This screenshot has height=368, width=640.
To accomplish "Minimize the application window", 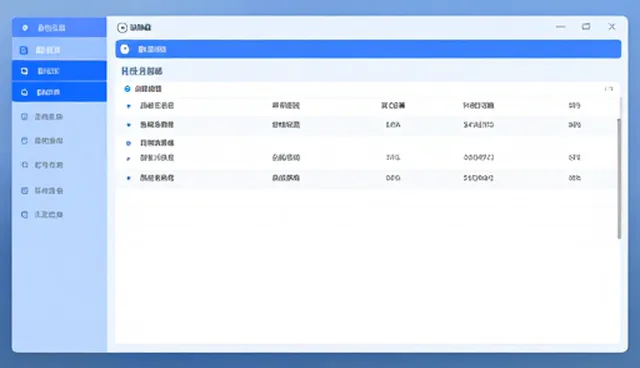I will pos(560,27).
